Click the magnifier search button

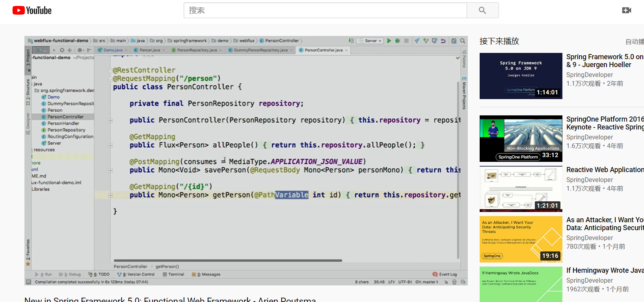click(482, 10)
